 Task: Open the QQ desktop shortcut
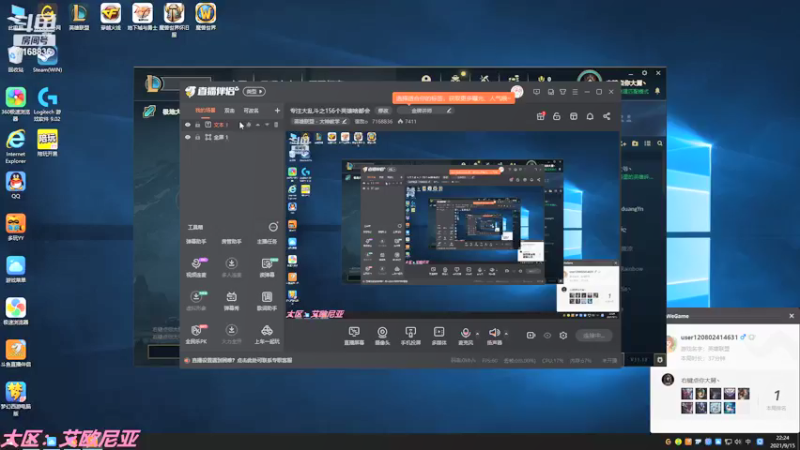tap(15, 185)
